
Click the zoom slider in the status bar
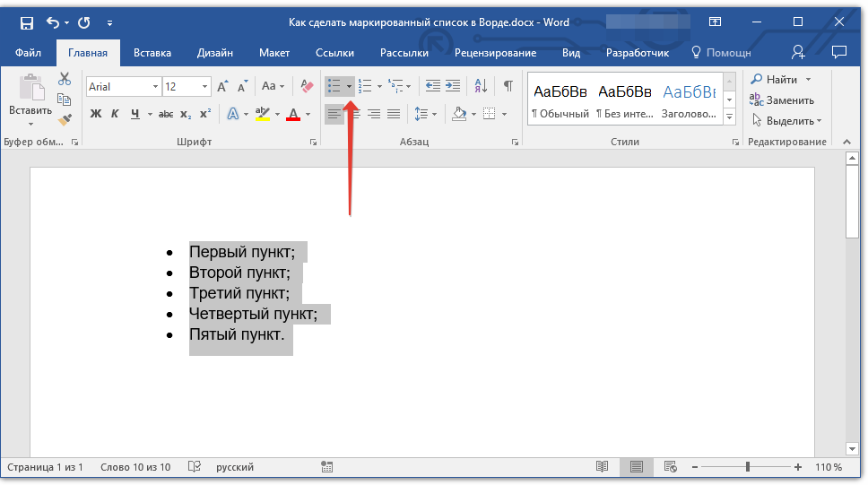point(748,467)
